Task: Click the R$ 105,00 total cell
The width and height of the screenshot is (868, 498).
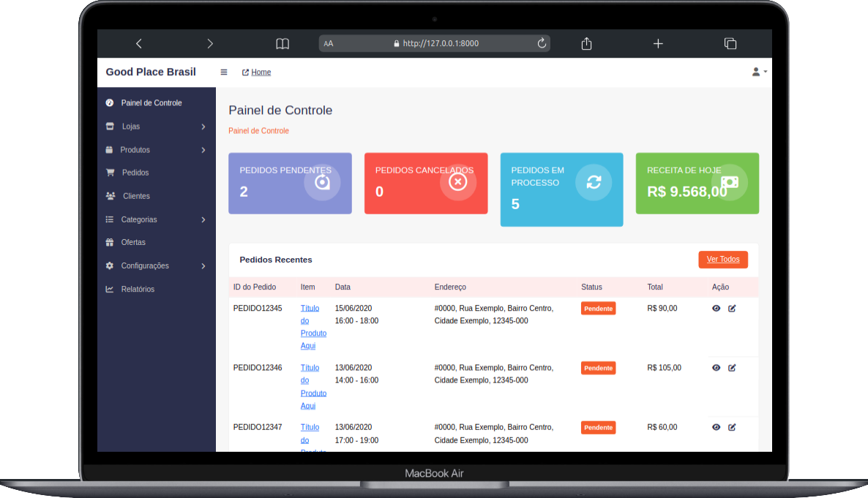Action: click(x=665, y=367)
